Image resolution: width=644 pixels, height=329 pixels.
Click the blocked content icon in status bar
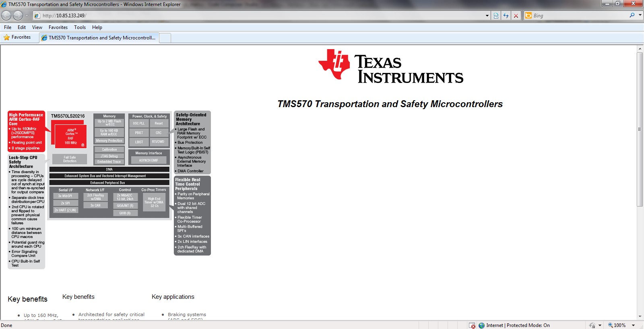click(472, 325)
